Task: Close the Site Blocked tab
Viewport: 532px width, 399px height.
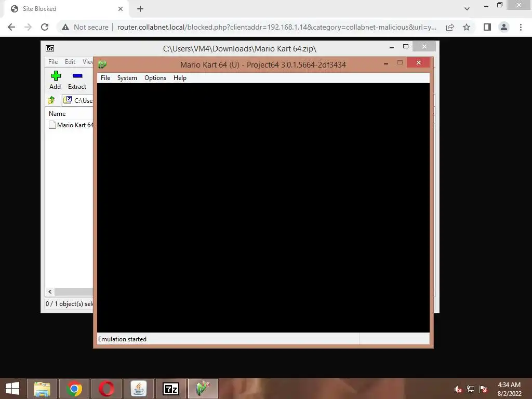Action: 121,9
